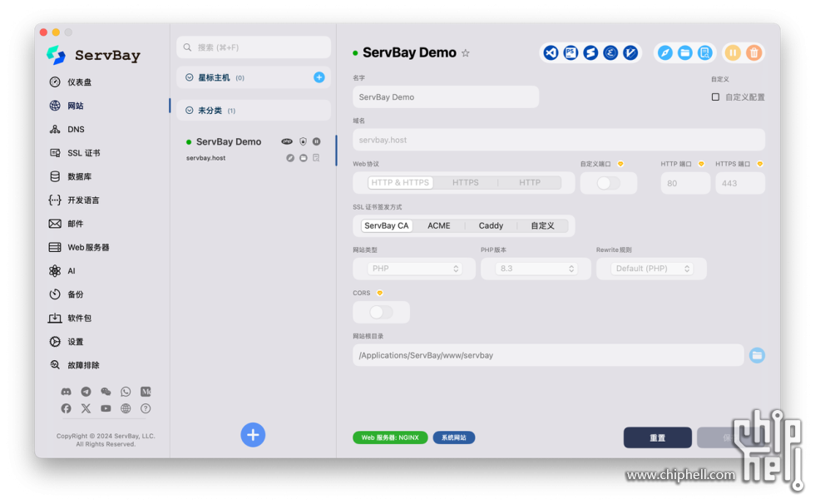This screenshot has height=504, width=815.
Task: Click the 重置 reset button
Action: click(x=658, y=437)
